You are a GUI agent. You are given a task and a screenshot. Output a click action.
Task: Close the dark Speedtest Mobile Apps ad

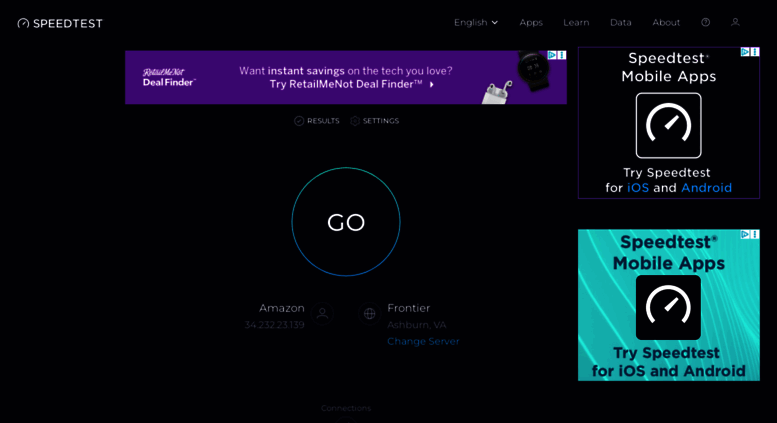[755, 52]
